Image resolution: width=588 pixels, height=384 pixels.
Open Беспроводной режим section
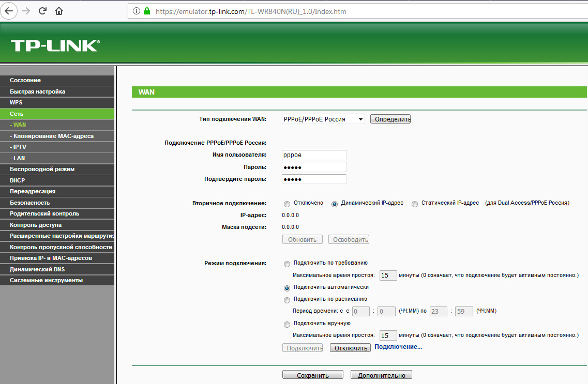click(x=57, y=169)
